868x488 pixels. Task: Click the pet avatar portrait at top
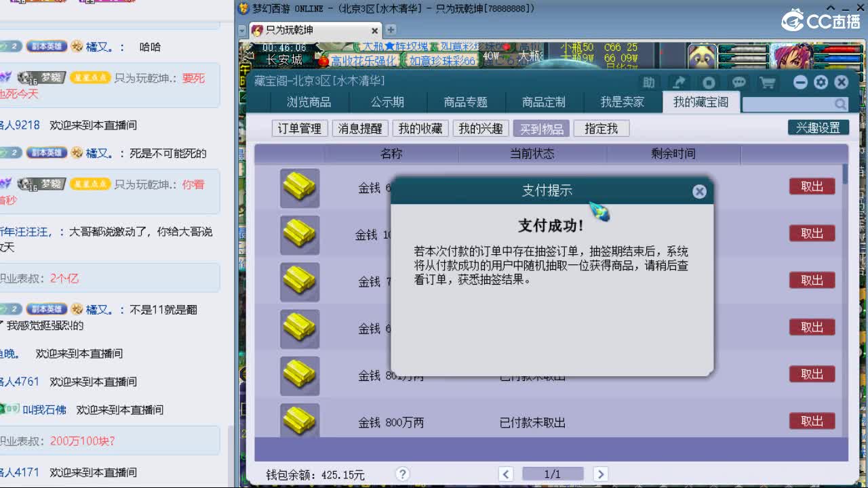(703, 56)
